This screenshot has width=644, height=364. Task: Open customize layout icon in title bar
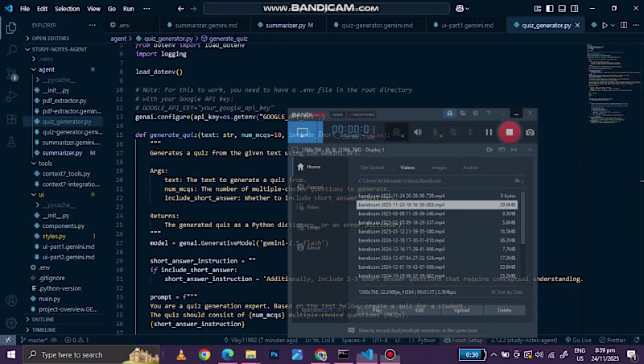click(537, 8)
